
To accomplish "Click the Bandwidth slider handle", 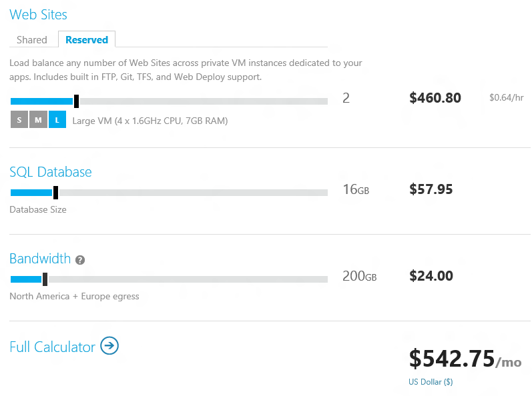I will (45, 279).
